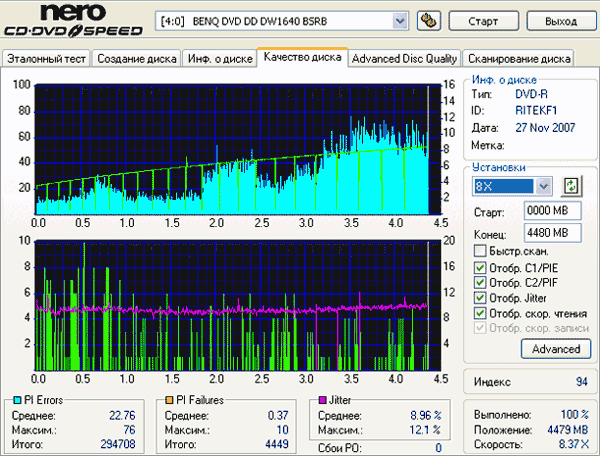This screenshot has height=456, width=600.
Task: Click the Индекс quality score 94
Action: pyautogui.click(x=582, y=381)
